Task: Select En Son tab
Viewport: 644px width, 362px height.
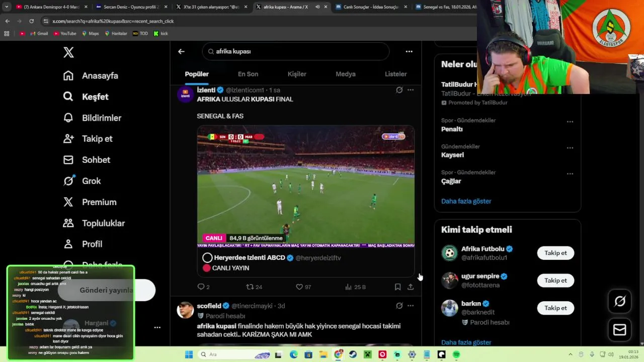Action: pos(248,74)
